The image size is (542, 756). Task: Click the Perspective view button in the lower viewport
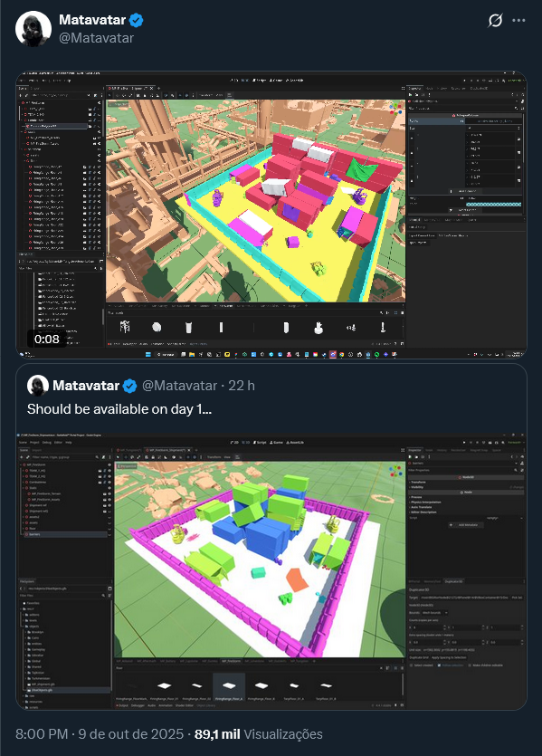point(127,466)
